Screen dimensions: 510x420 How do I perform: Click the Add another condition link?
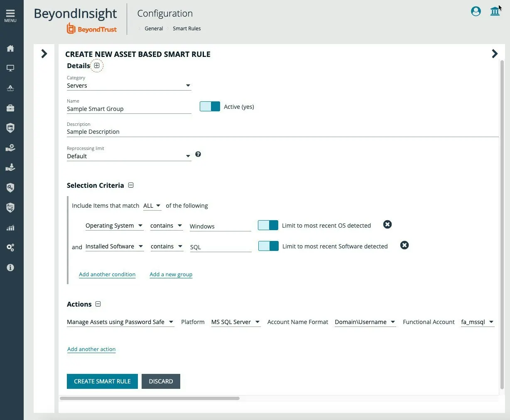tap(107, 275)
